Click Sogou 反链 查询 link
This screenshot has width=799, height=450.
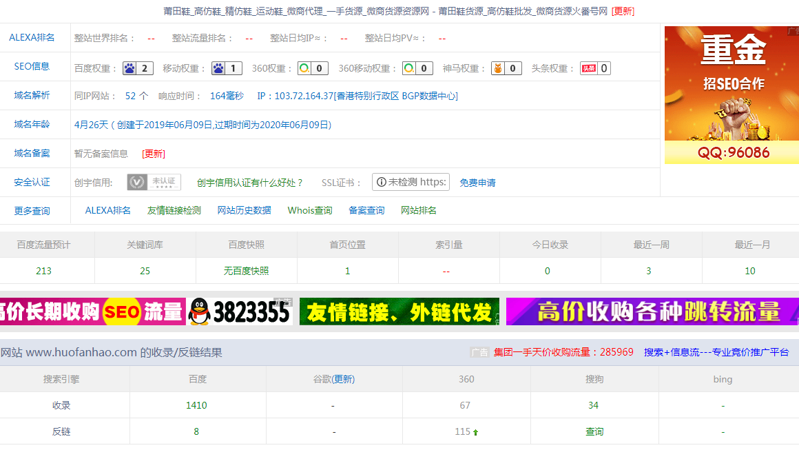pos(594,432)
